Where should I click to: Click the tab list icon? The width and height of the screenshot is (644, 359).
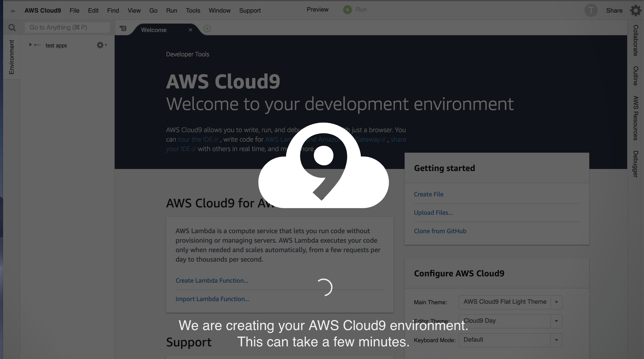tap(123, 28)
